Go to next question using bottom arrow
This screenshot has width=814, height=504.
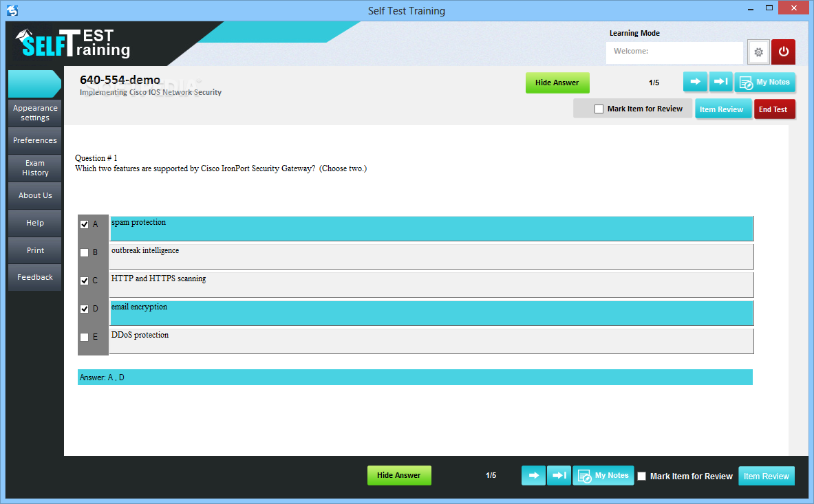(534, 476)
